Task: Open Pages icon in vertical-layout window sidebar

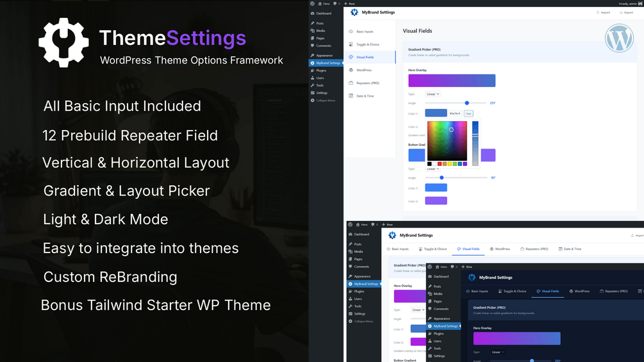Action: coord(313,38)
